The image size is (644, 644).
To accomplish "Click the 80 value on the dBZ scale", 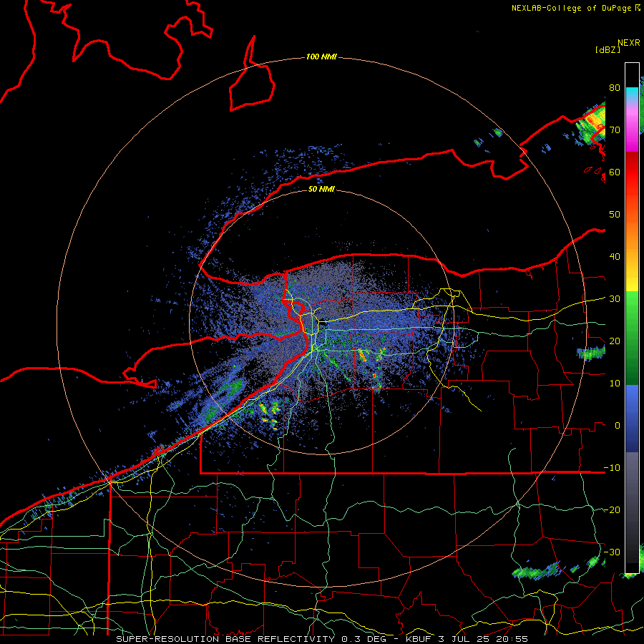I will click(x=615, y=88).
